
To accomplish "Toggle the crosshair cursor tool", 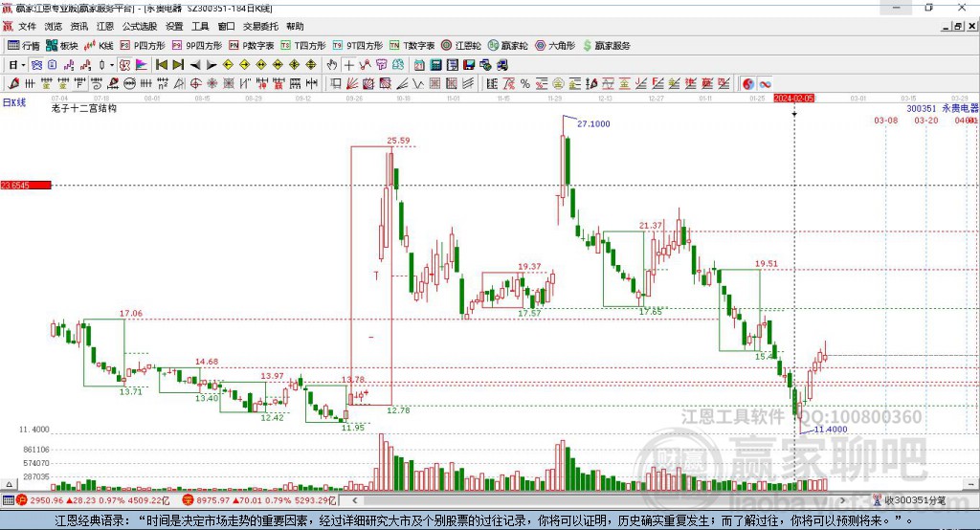I will coord(348,65).
